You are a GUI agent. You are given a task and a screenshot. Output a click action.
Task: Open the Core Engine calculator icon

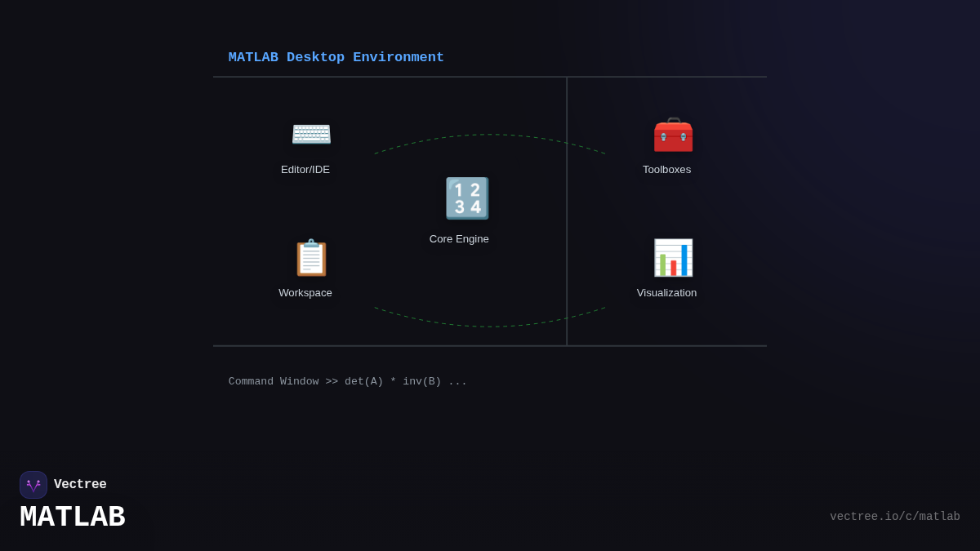(466, 198)
